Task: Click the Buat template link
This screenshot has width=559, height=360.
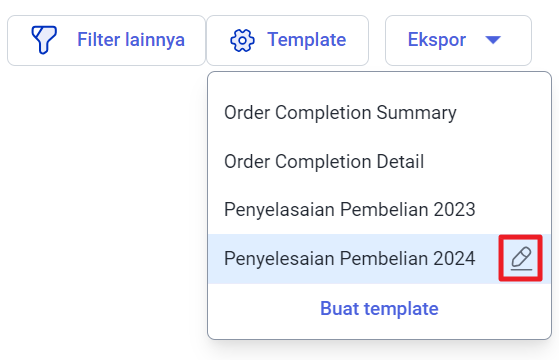Action: tap(379, 309)
